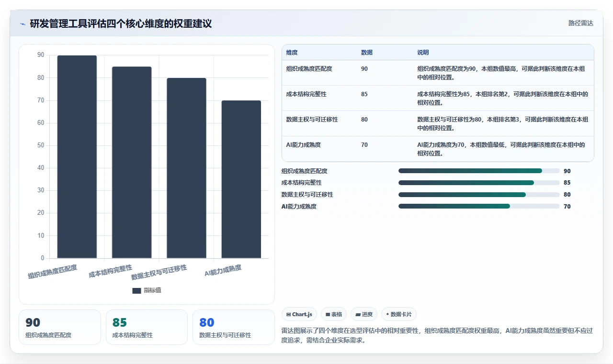This screenshot has width=613, height=364.
Task: Click the 路径雷达 label
Action: coord(580,23)
